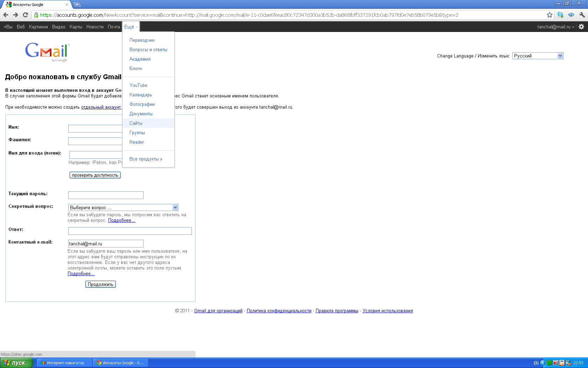
Task: Open Политика конфиденциальности link
Action: [x=279, y=311]
